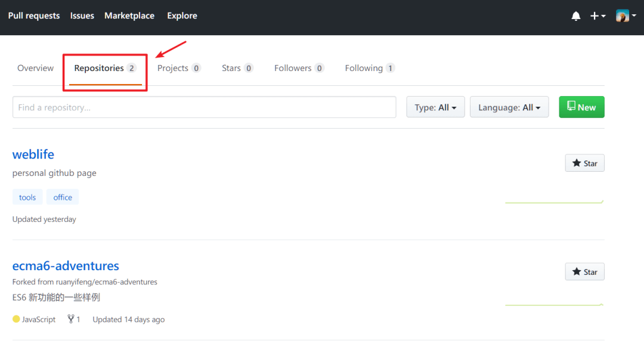The image size is (644, 350).
Task: Select the Repositories tab
Action: (x=105, y=68)
